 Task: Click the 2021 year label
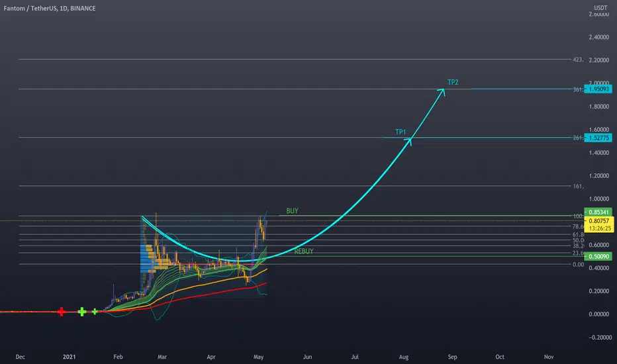70,357
